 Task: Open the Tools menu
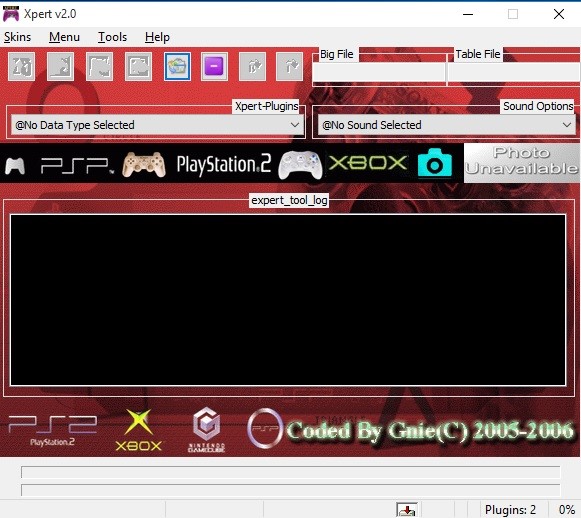[112, 37]
